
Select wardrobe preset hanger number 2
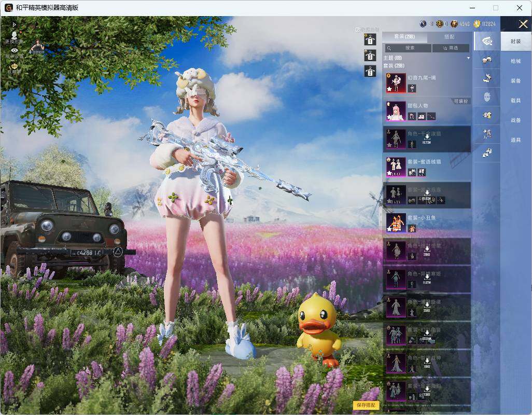(370, 72)
